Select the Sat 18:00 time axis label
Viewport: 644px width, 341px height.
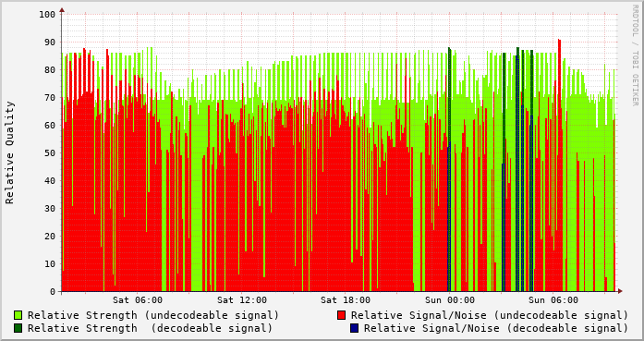pyautogui.click(x=346, y=300)
